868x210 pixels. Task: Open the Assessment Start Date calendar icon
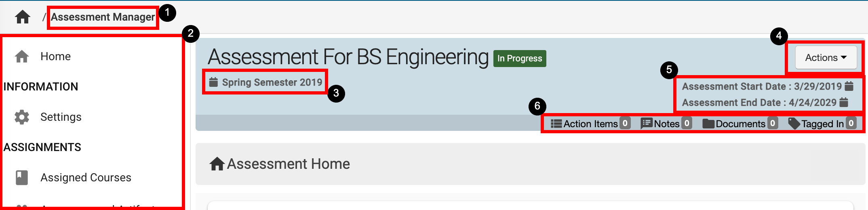pyautogui.click(x=849, y=86)
